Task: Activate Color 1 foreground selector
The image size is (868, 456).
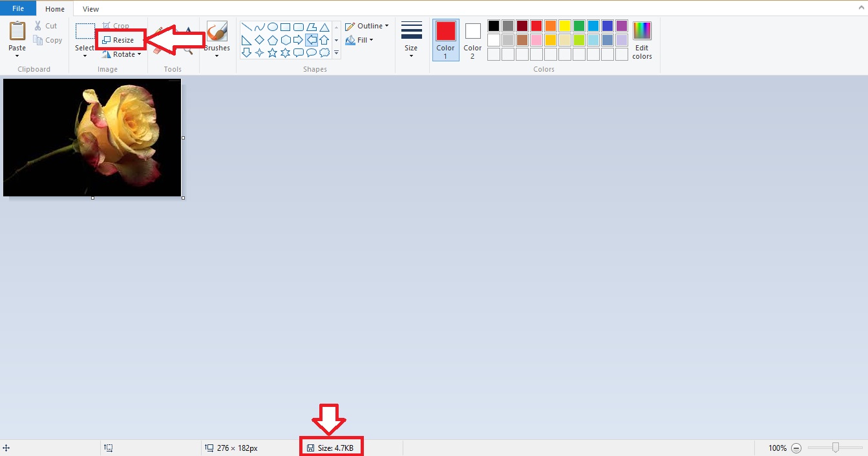Action: click(445, 39)
